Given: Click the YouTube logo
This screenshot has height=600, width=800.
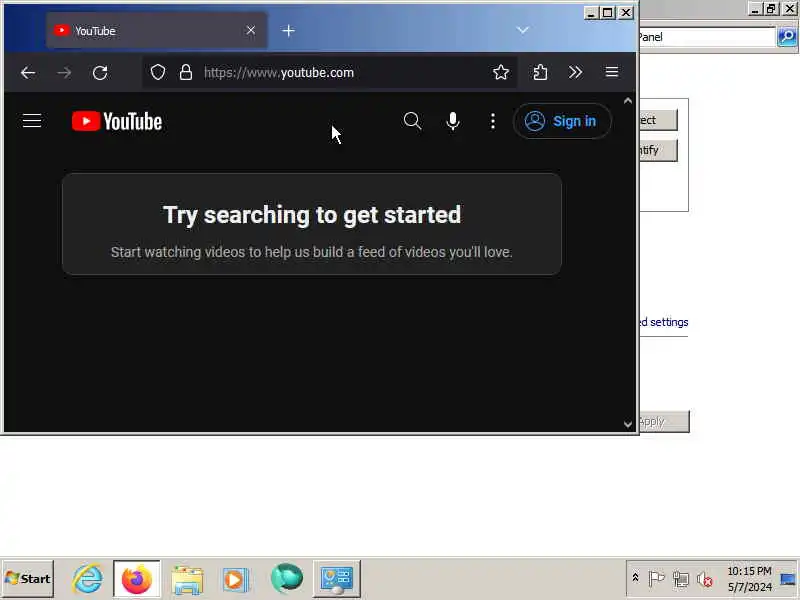Looking at the screenshot, I should point(117,121).
